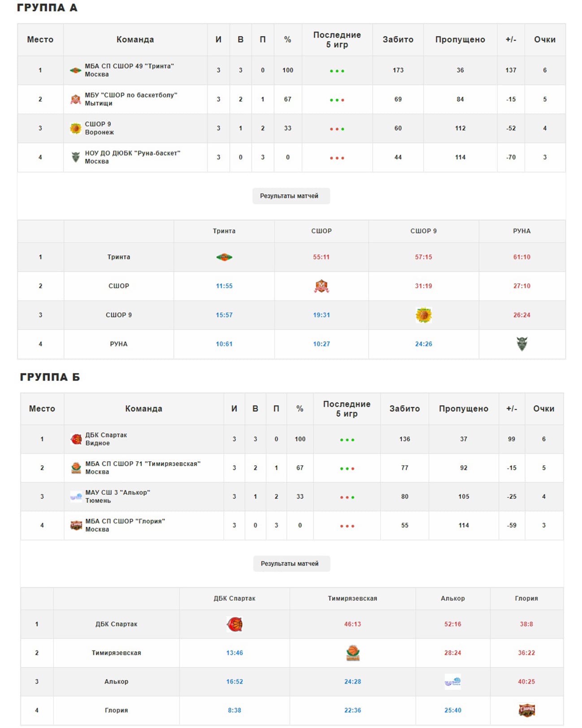Click the Мытищи СШОР team logo in standings

coord(76,99)
